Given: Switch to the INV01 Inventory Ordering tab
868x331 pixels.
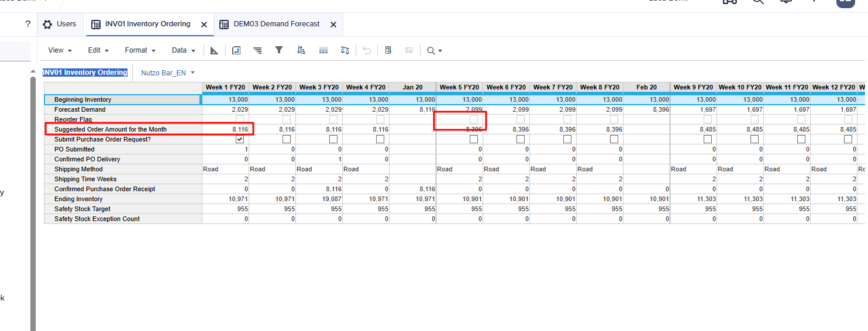Looking at the screenshot, I should coord(150,24).
